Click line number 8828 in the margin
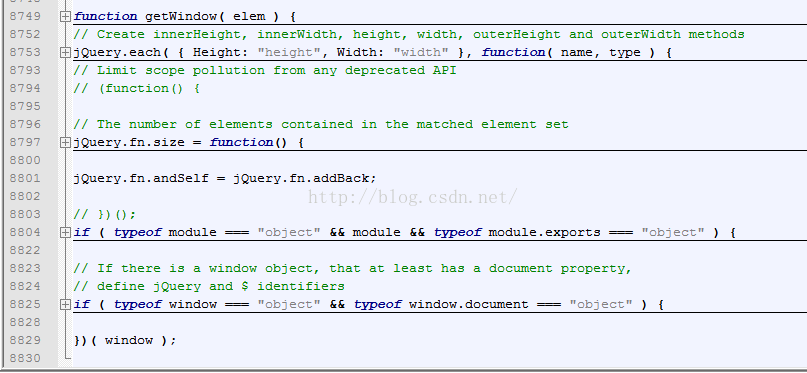The image size is (807, 373). tap(25, 323)
